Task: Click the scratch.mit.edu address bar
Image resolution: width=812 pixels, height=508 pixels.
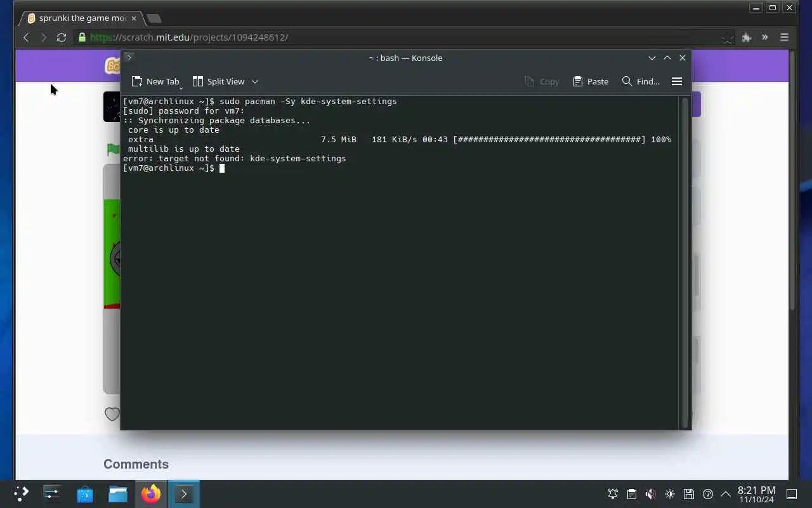Action: click(x=406, y=37)
